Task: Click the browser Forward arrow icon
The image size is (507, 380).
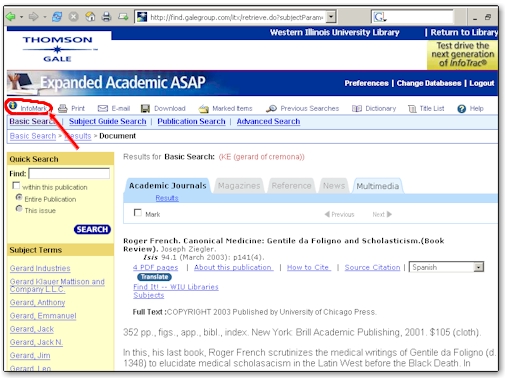Action: (33, 16)
